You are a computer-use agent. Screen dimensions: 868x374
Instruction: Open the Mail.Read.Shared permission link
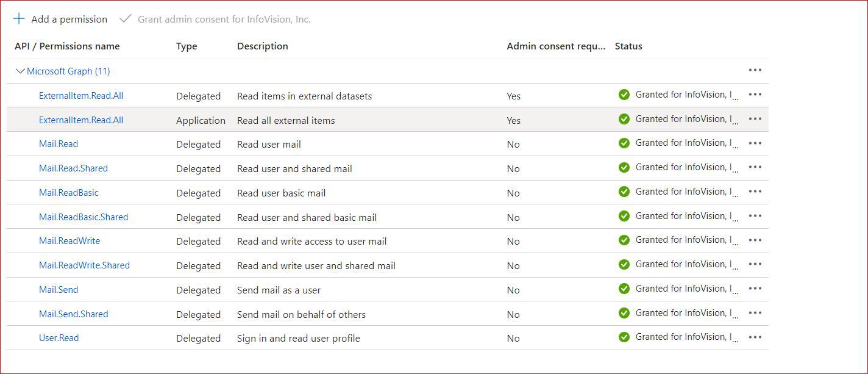[73, 168]
